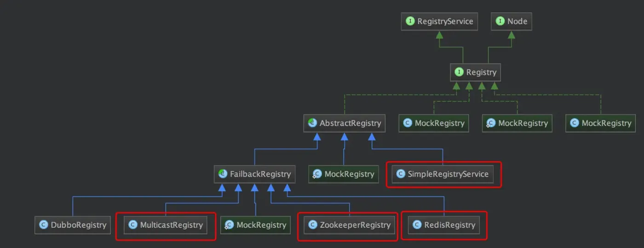Image resolution: width=644 pixels, height=248 pixels.
Task: Click the green interface icon beside Registry
Action: pyautogui.click(x=459, y=72)
